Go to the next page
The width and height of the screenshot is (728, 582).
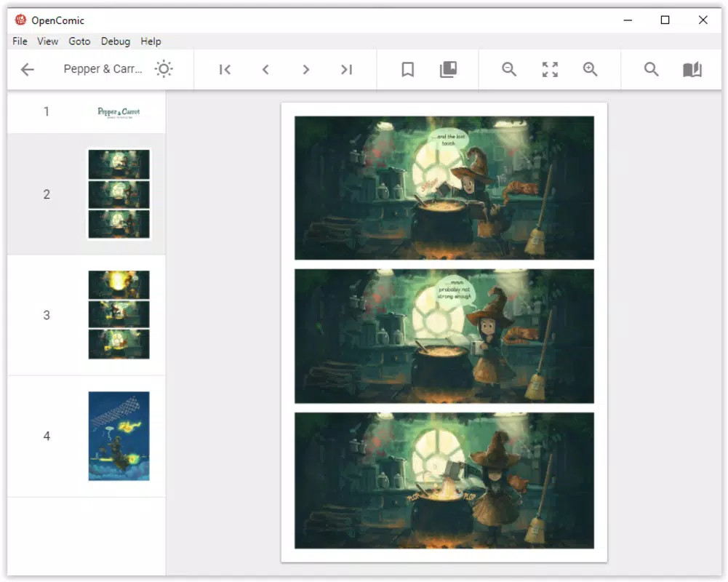(x=305, y=70)
